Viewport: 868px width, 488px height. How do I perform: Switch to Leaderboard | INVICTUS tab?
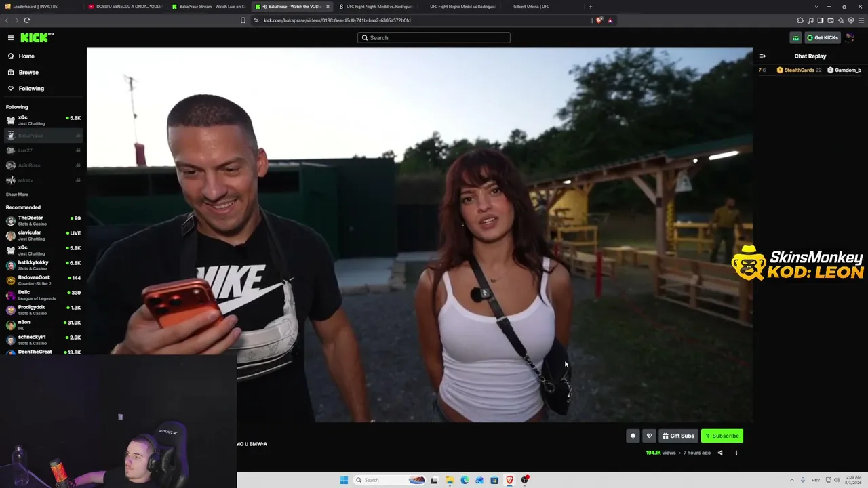(41, 7)
